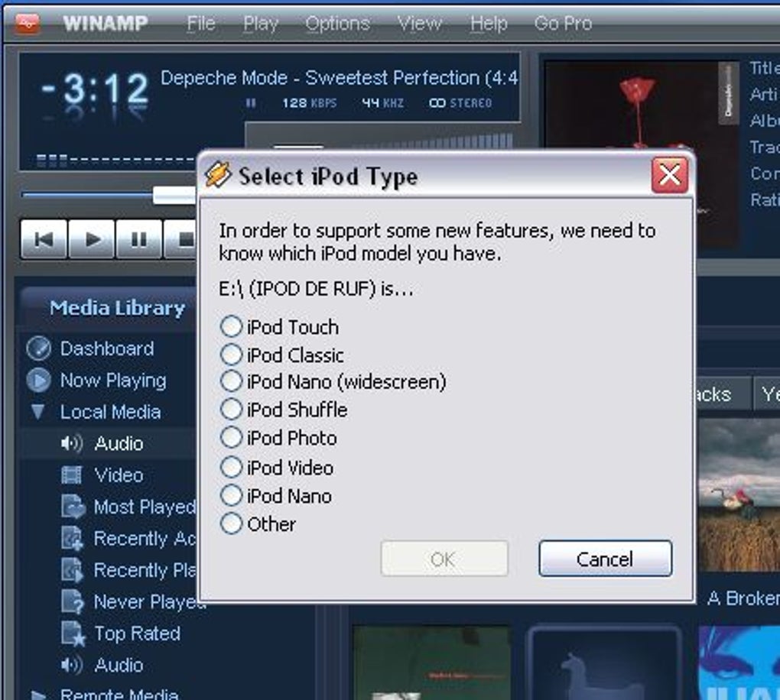
Task: Click the Depeche Mode song title ticker
Action: pyautogui.click(x=340, y=78)
